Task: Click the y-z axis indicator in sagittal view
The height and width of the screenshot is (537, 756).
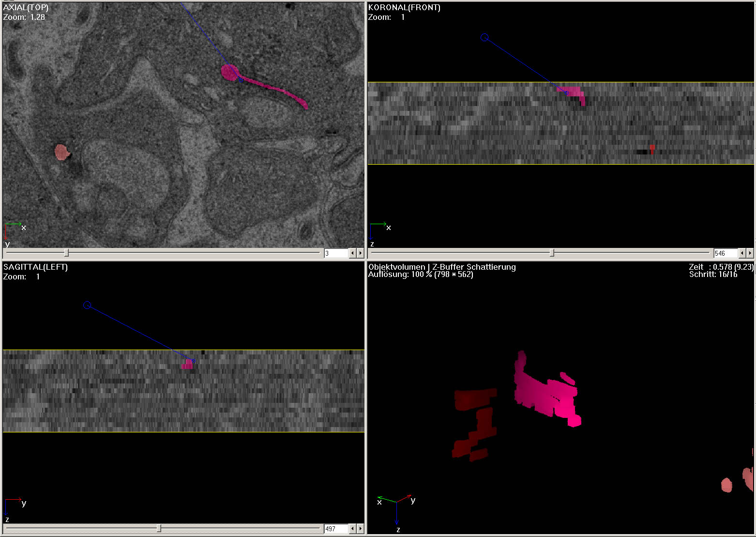Action: point(15,509)
